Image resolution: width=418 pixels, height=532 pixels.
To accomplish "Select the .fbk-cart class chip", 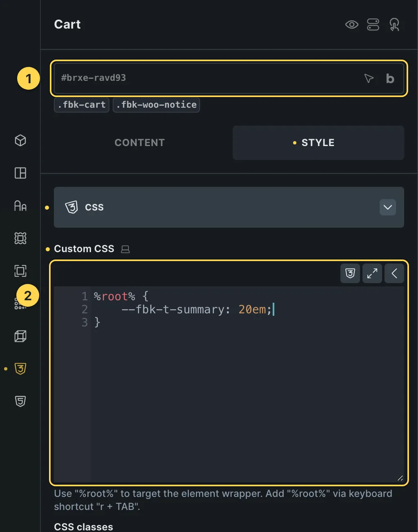I will coord(82,105).
